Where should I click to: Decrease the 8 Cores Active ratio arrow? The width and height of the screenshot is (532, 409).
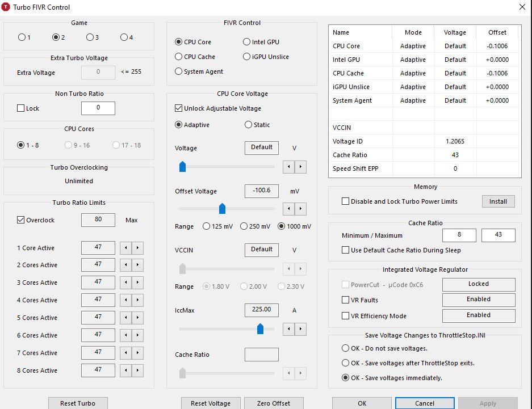(126, 370)
